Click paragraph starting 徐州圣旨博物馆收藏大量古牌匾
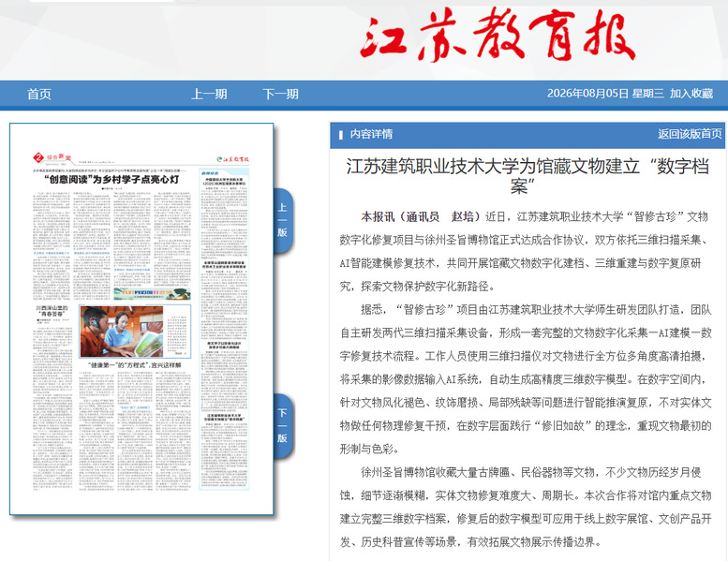This screenshot has width=728, height=561. point(526,507)
